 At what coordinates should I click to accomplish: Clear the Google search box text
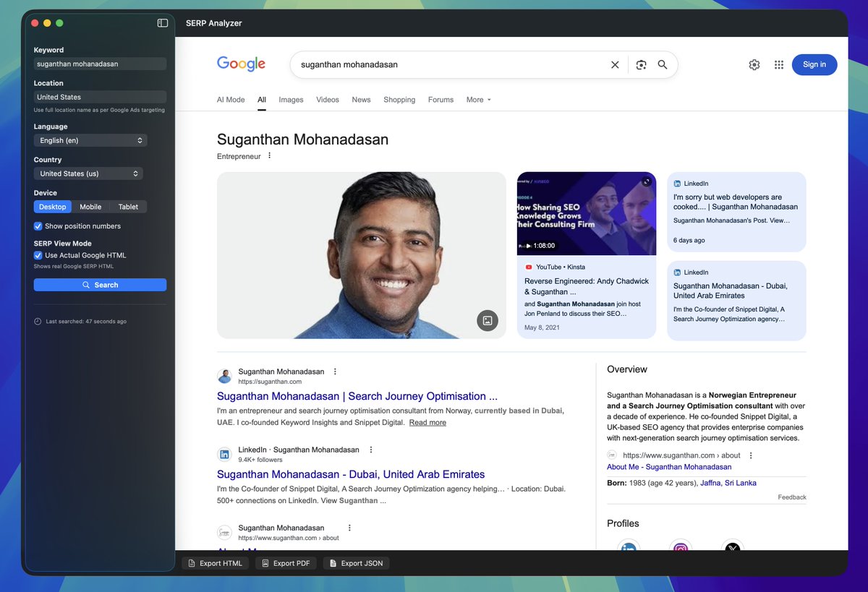(615, 65)
